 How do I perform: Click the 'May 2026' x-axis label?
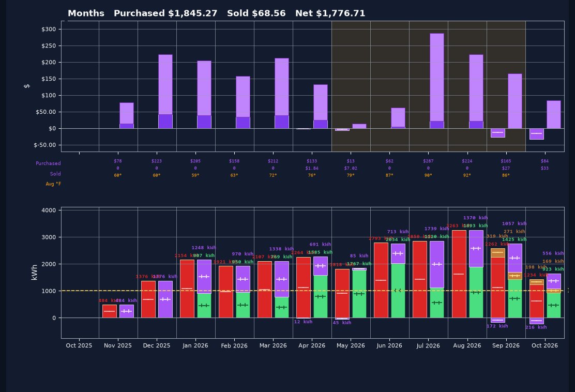(351, 345)
